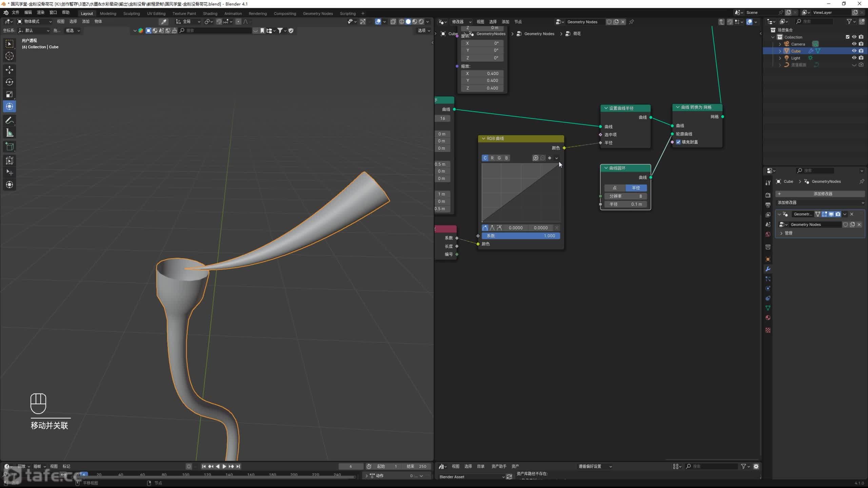Screen dimensions: 868x488
Task: Open the 物体模式 mode dropdown
Action: (x=35, y=21)
